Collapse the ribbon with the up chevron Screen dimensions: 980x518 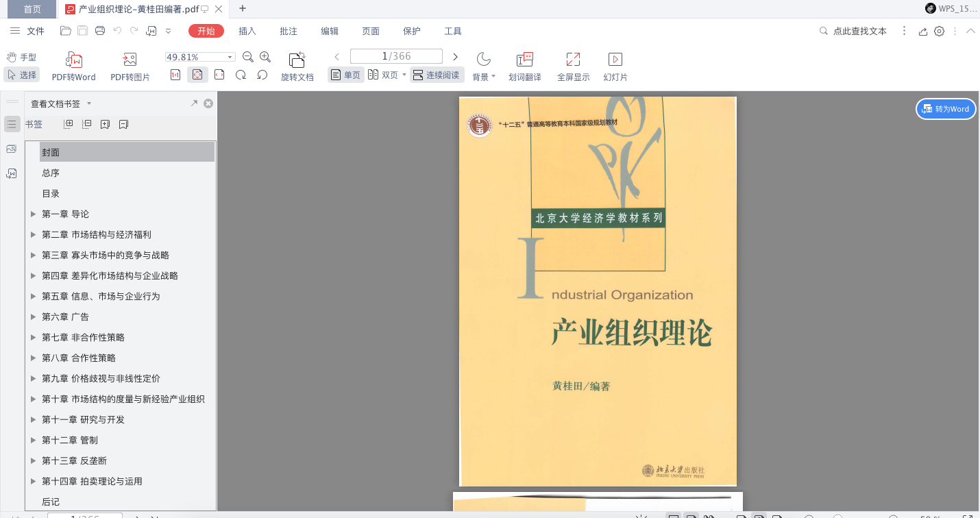coord(970,31)
